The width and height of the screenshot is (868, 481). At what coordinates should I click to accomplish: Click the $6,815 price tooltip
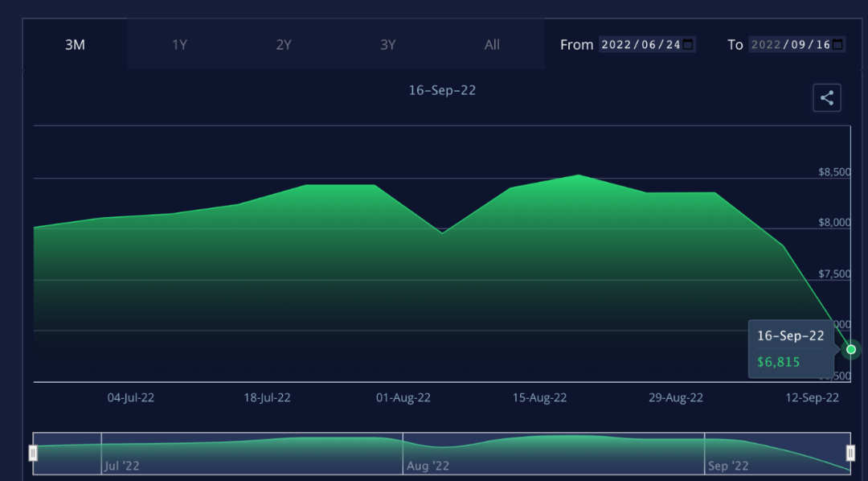(x=790, y=349)
